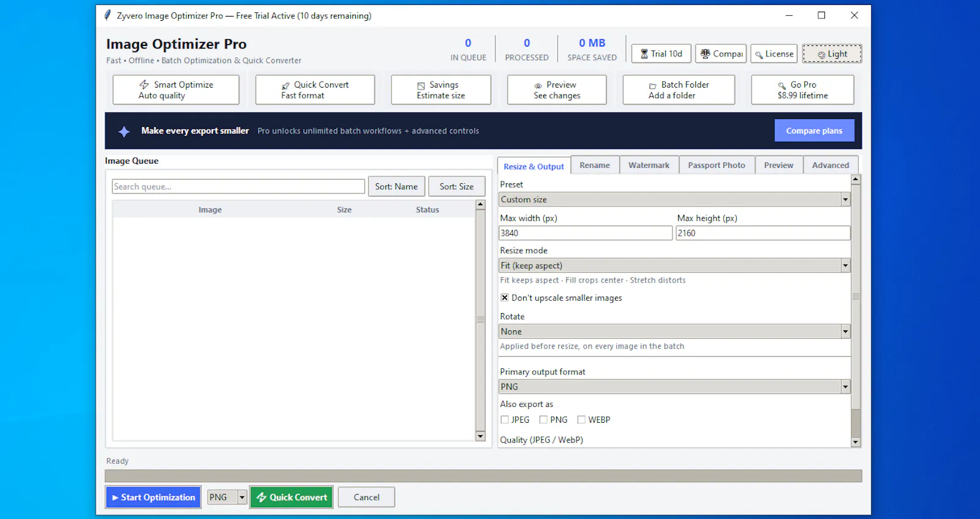Image resolution: width=980 pixels, height=519 pixels.
Task: Open the bottom PNG format dropdown
Action: (227, 498)
